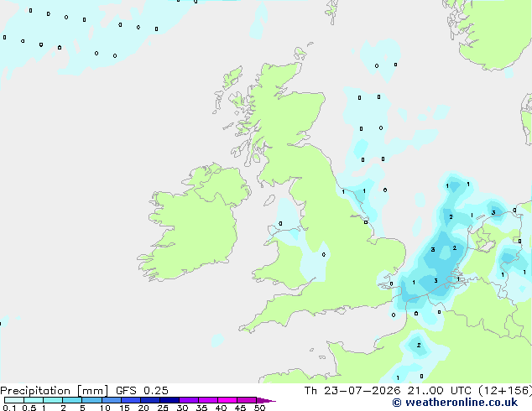
Task: Click the '50' legend scale label
Action: [259, 408]
